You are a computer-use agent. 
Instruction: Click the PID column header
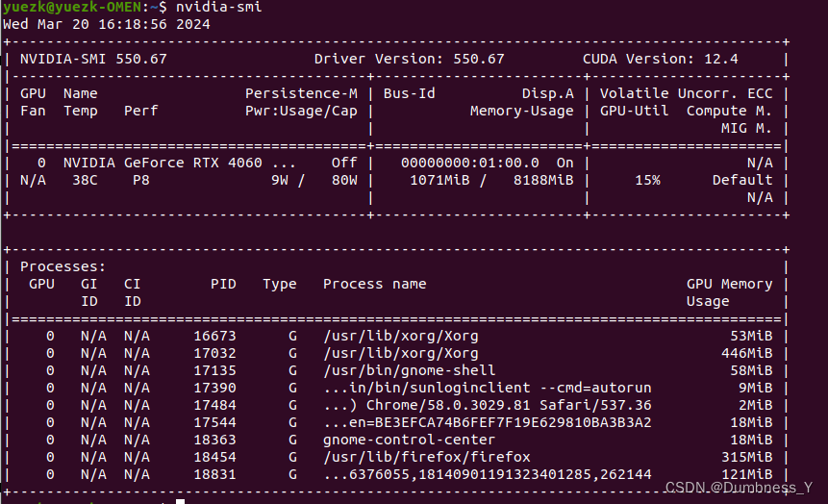pyautogui.click(x=223, y=285)
